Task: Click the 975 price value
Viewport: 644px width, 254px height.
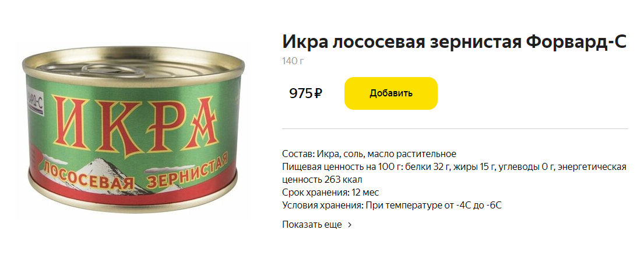Action: (x=301, y=93)
